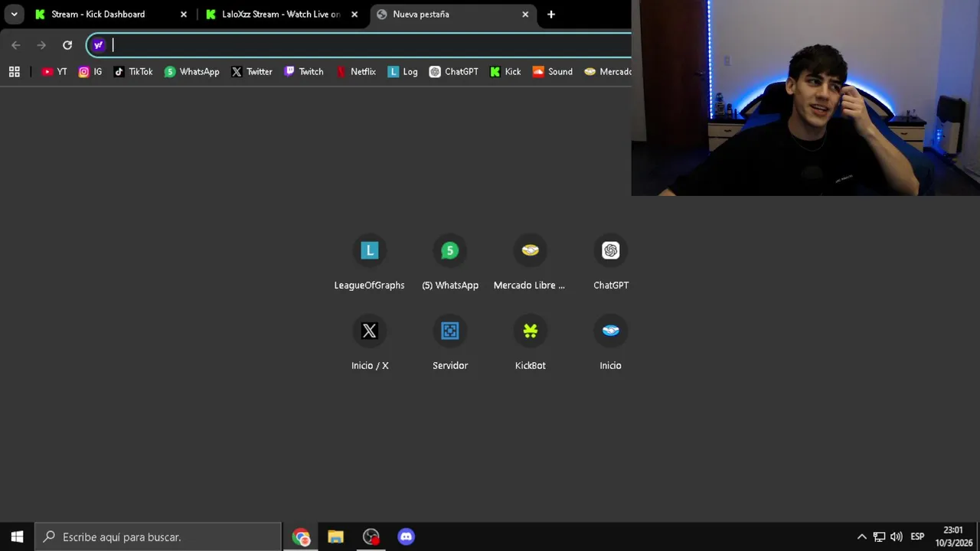Open the ChatGPT bookmark in bookmarks bar
Viewport: 980px width, 551px height.
pyautogui.click(x=454, y=71)
